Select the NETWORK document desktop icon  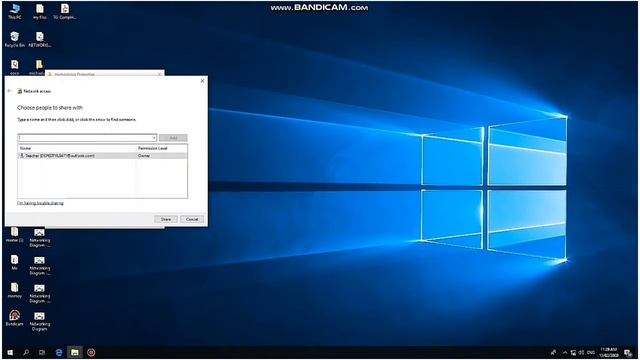(40, 40)
